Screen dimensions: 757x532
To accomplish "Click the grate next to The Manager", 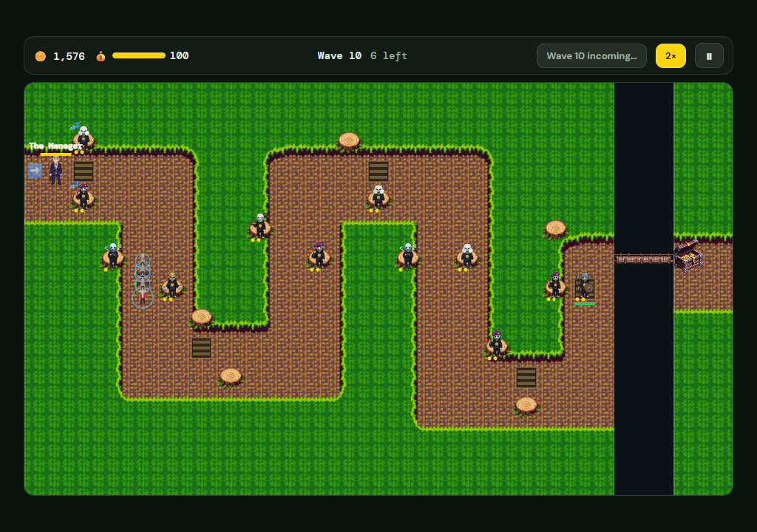I will [83, 171].
